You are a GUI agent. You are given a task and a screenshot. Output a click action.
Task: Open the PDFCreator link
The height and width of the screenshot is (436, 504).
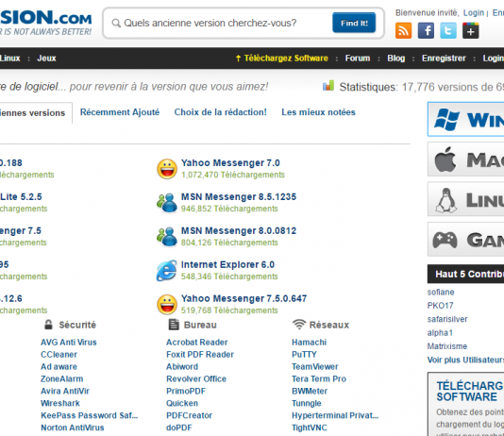tap(190, 415)
